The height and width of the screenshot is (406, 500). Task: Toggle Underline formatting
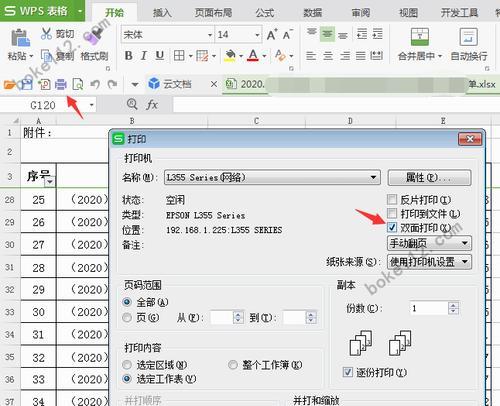[160, 55]
